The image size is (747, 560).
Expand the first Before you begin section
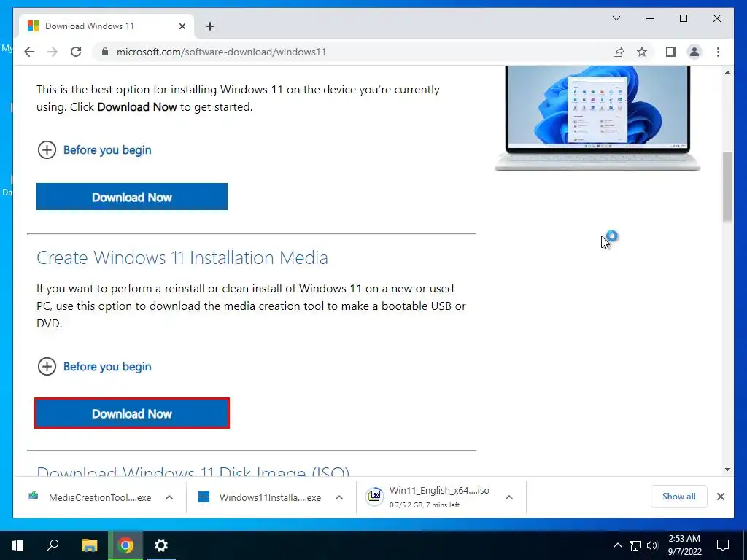[x=94, y=150]
